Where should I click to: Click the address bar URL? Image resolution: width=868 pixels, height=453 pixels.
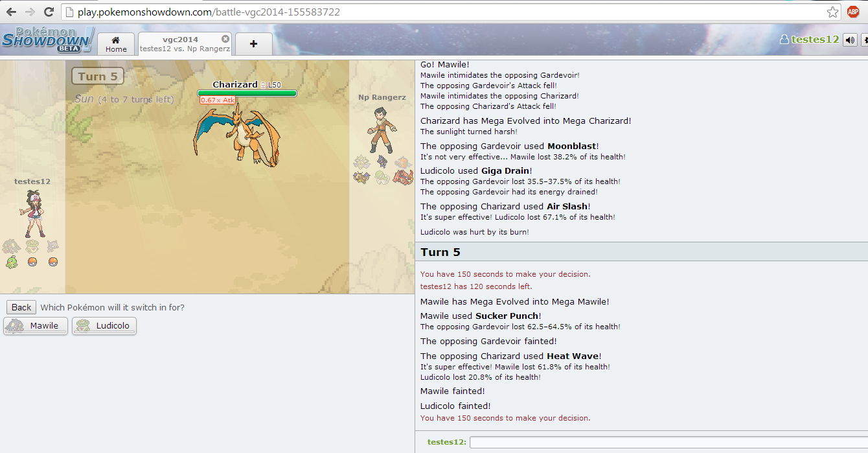click(210, 12)
